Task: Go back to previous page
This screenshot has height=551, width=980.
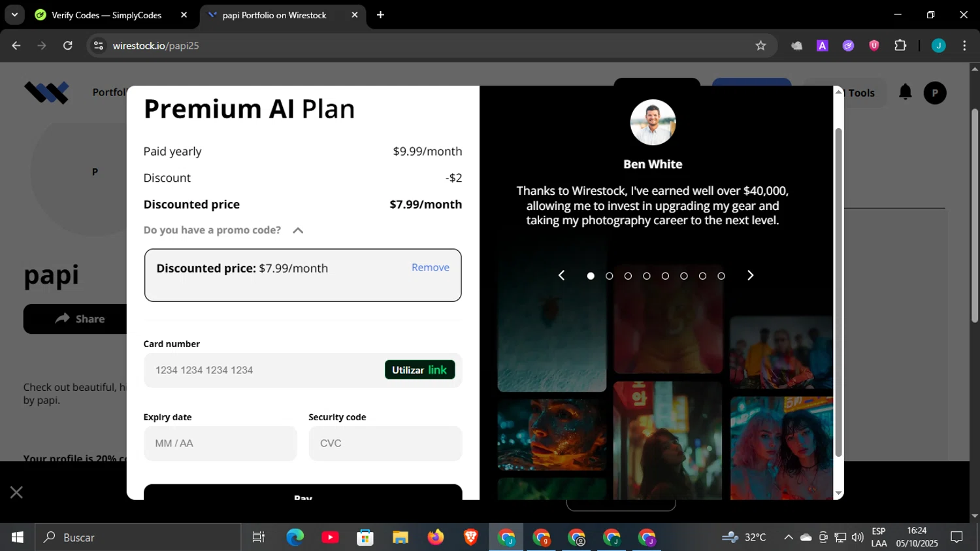Action: click(16, 46)
